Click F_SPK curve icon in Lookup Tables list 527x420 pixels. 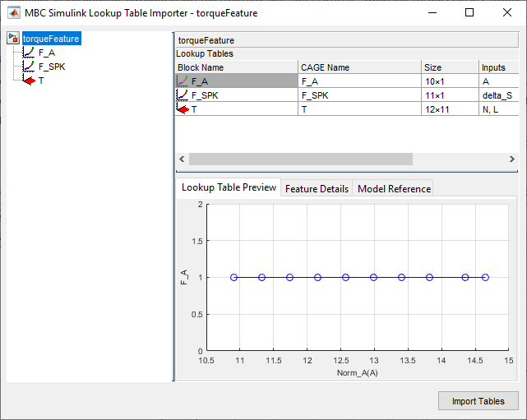tap(182, 95)
